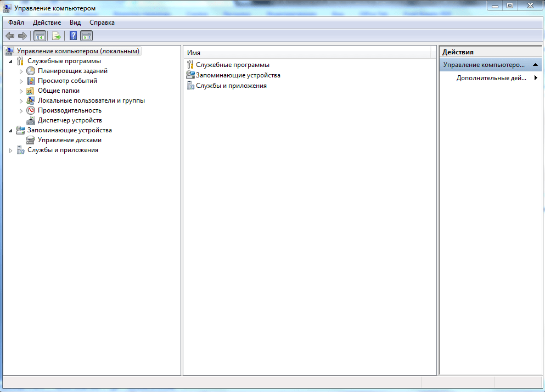Click the Имя column header

[307, 52]
